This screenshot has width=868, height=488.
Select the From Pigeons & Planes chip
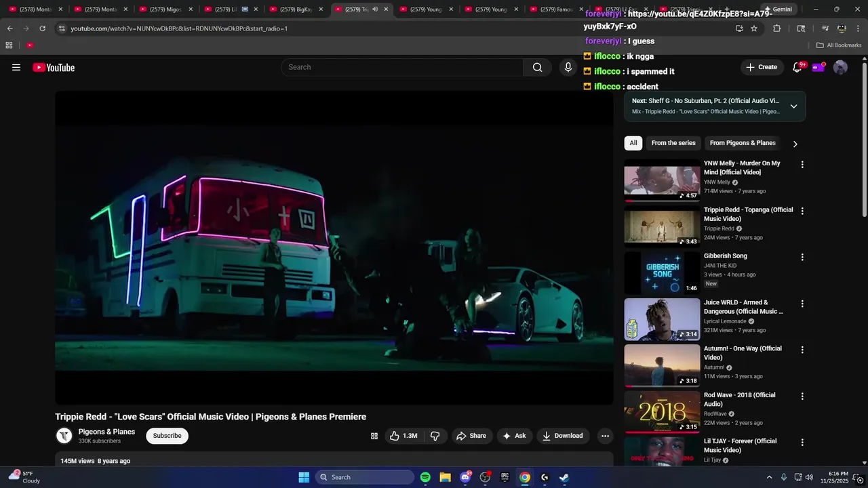pos(743,143)
